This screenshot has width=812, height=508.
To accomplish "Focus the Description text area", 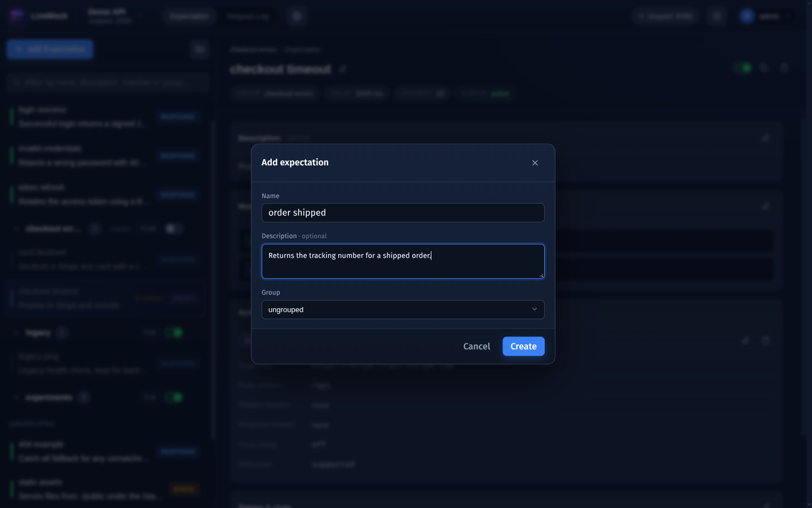I will (x=403, y=261).
